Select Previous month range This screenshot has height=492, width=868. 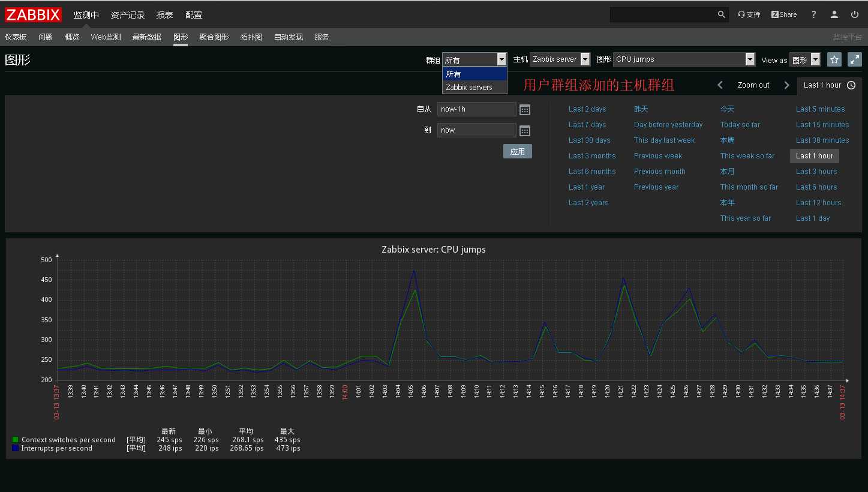point(660,172)
